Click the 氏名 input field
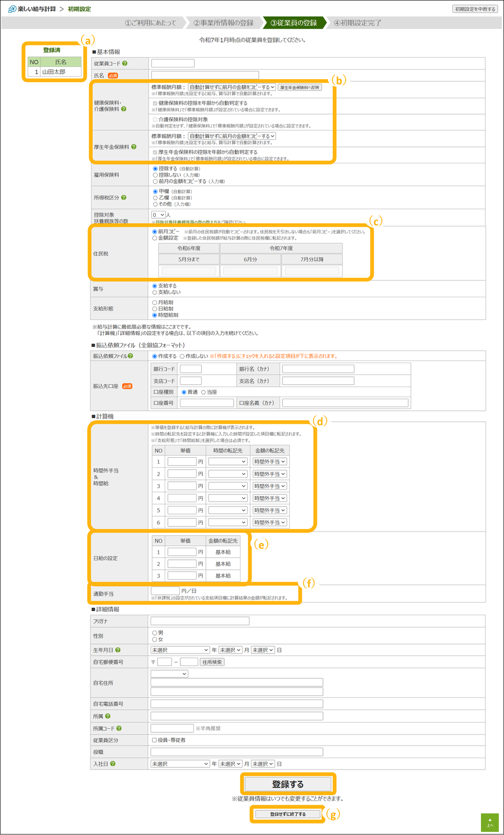This screenshot has width=504, height=835. 205,75
